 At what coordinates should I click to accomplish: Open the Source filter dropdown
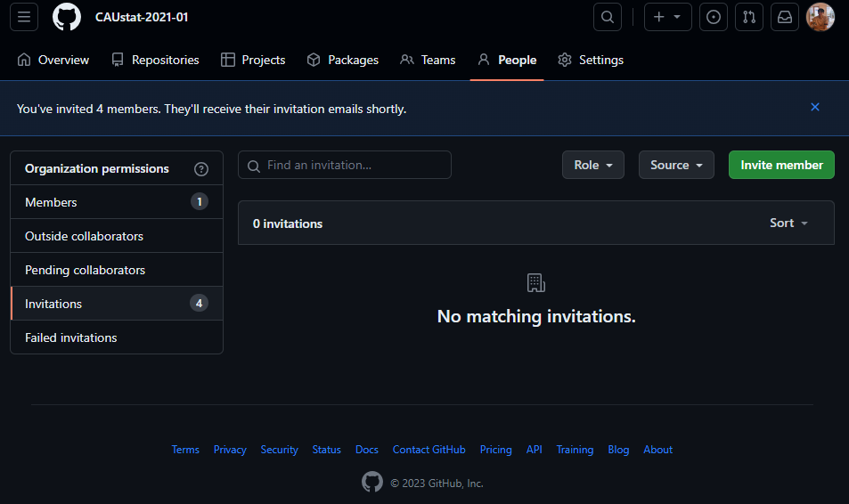coord(676,165)
